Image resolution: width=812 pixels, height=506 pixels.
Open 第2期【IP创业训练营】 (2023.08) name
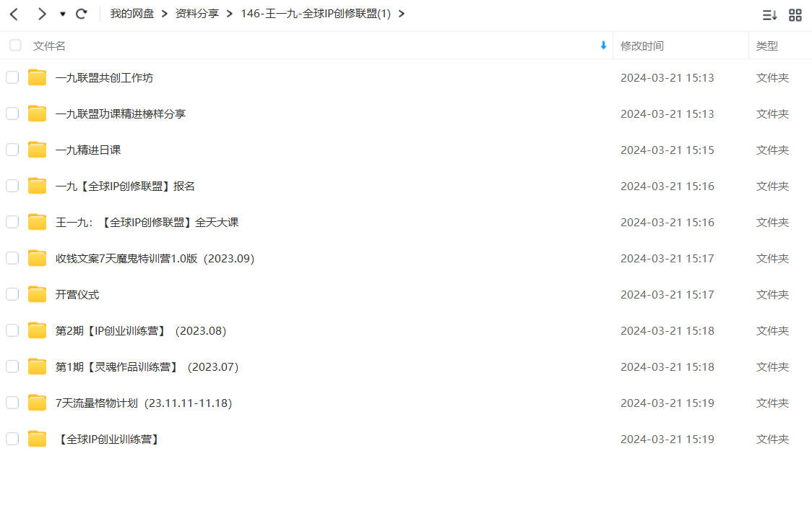pos(141,331)
